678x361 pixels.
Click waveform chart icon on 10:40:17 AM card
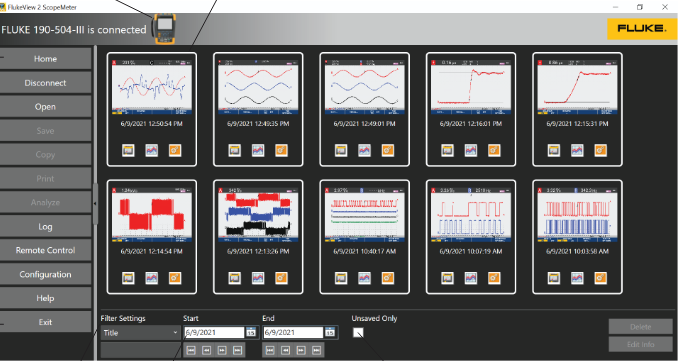(364, 278)
